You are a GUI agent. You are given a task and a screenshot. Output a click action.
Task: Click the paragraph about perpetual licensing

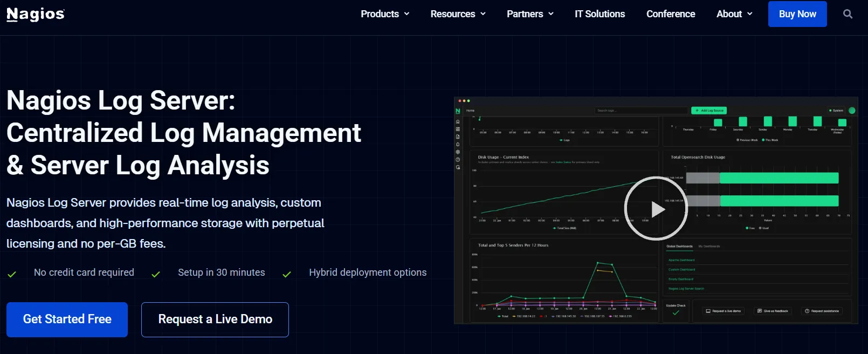(x=166, y=223)
